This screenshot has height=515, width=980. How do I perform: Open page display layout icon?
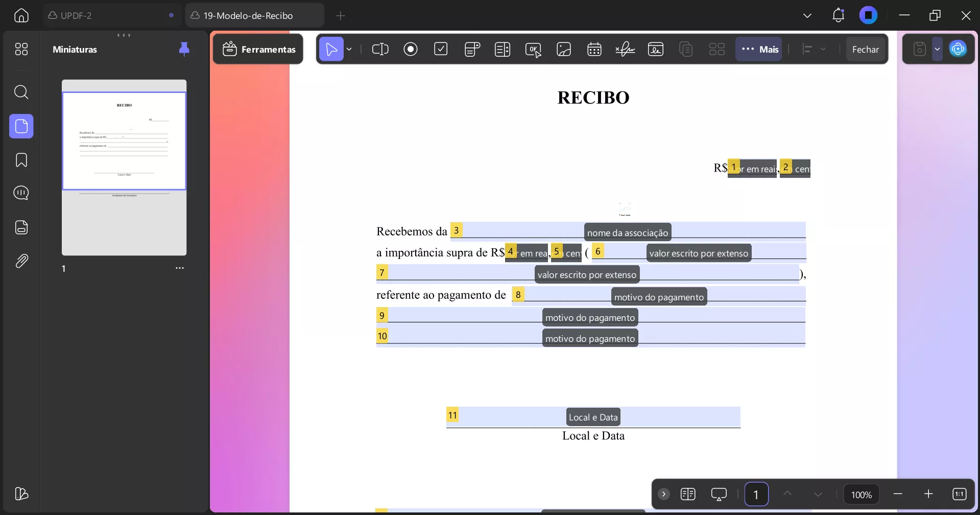point(688,494)
